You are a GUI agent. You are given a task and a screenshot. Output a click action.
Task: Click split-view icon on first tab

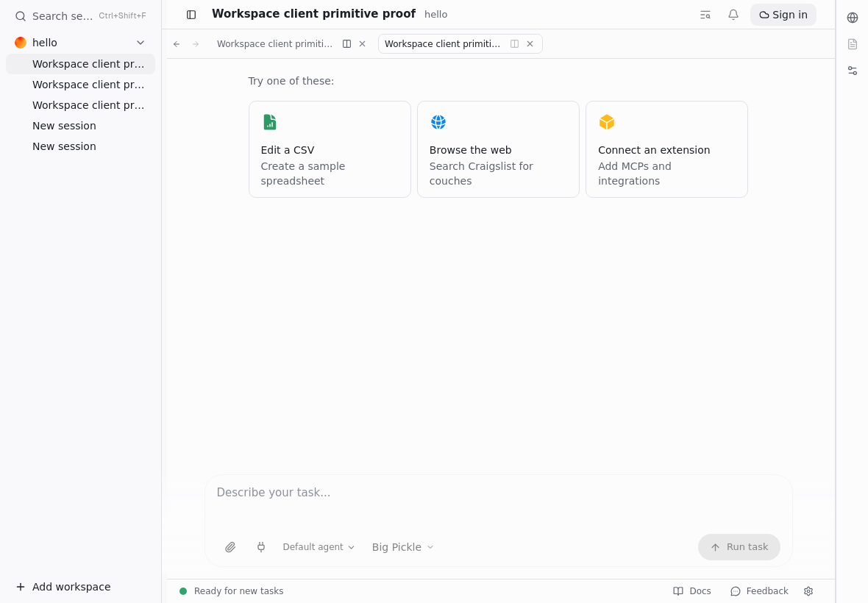(x=346, y=44)
